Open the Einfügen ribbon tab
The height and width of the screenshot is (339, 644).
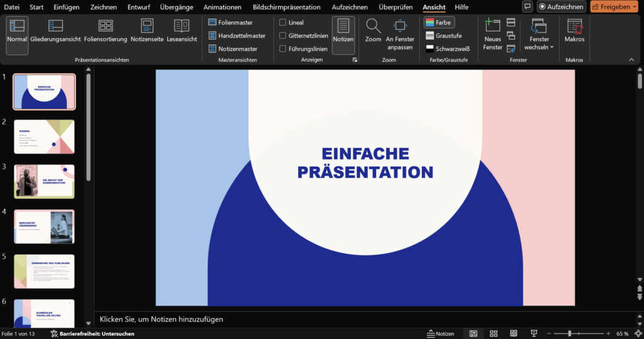click(x=67, y=7)
